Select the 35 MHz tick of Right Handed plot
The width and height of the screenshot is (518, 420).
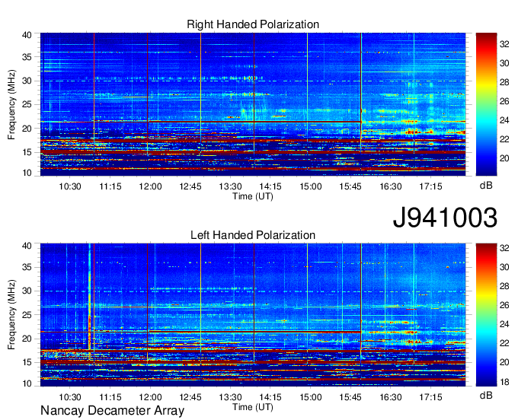27,57
